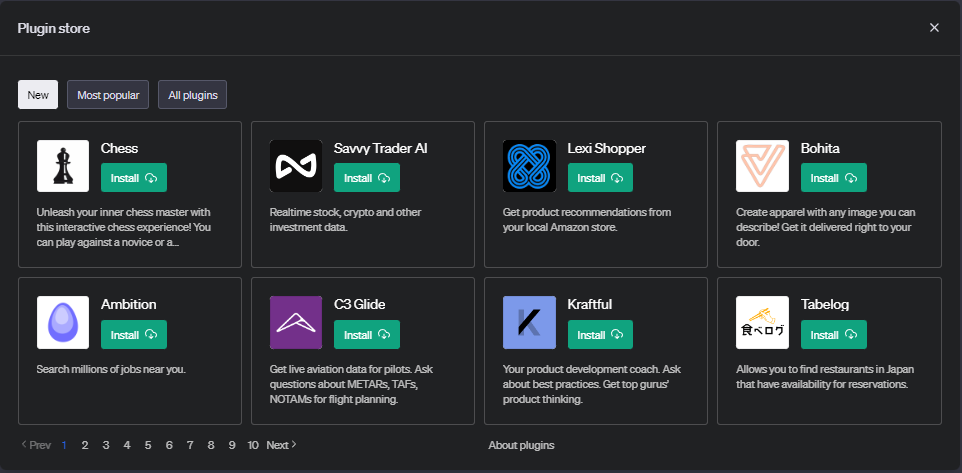
Task: Install the C3 Glide plugin
Action: tap(367, 335)
